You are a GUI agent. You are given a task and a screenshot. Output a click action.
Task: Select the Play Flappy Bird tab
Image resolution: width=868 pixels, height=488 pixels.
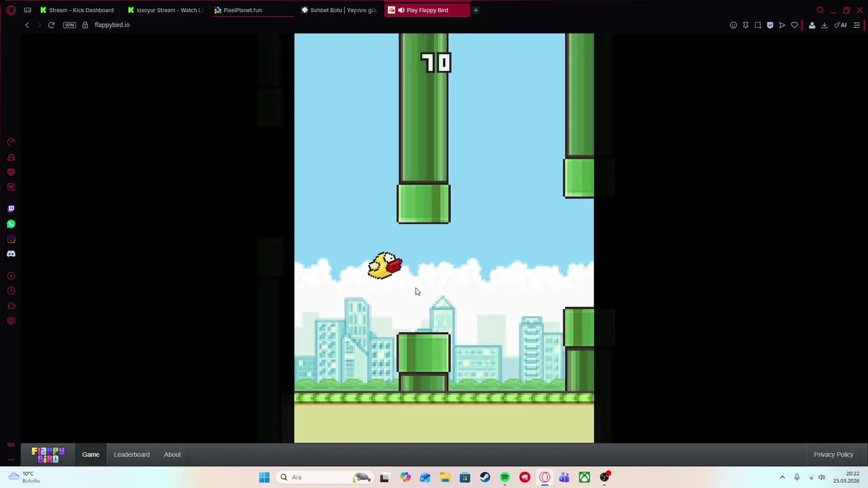(x=427, y=10)
